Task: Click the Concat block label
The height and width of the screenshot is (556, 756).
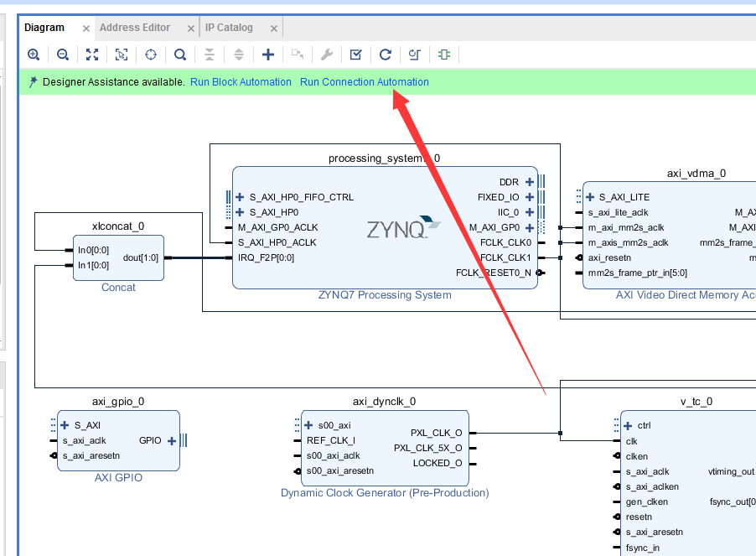Action: [118, 288]
